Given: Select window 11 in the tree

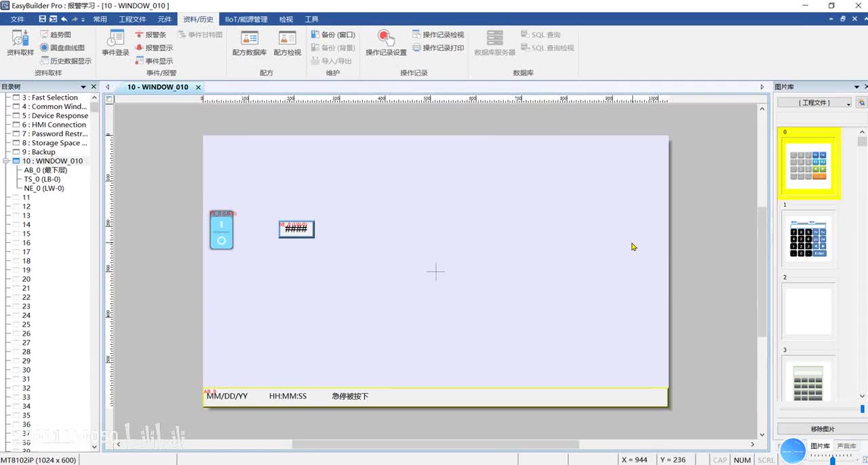Looking at the screenshot, I should pos(26,198).
